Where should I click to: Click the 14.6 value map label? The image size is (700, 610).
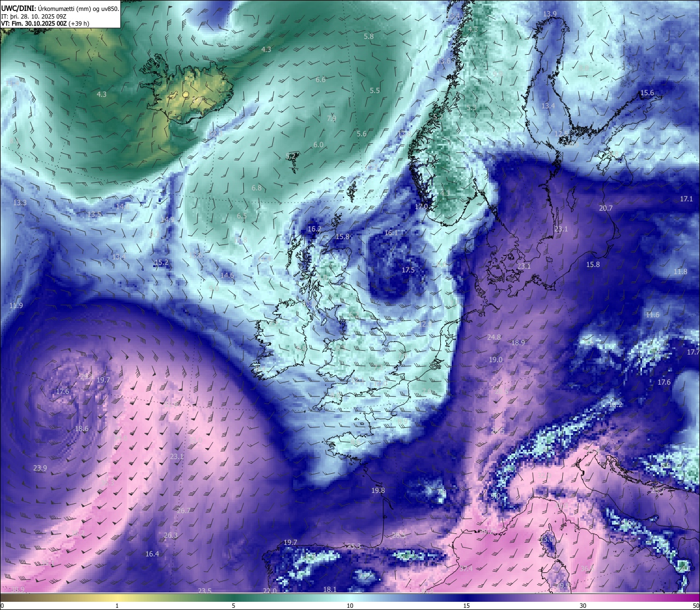point(227,276)
